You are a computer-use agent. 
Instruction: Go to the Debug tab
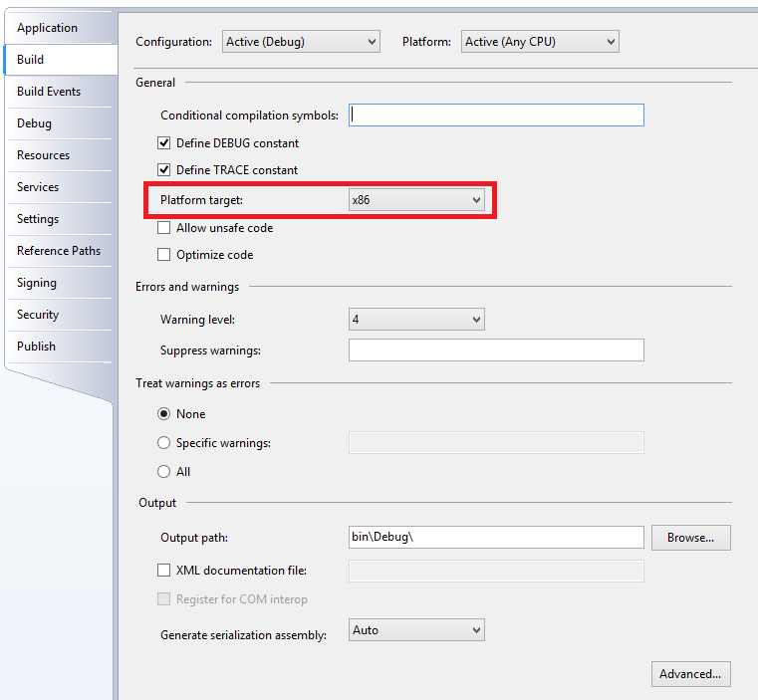(x=34, y=123)
